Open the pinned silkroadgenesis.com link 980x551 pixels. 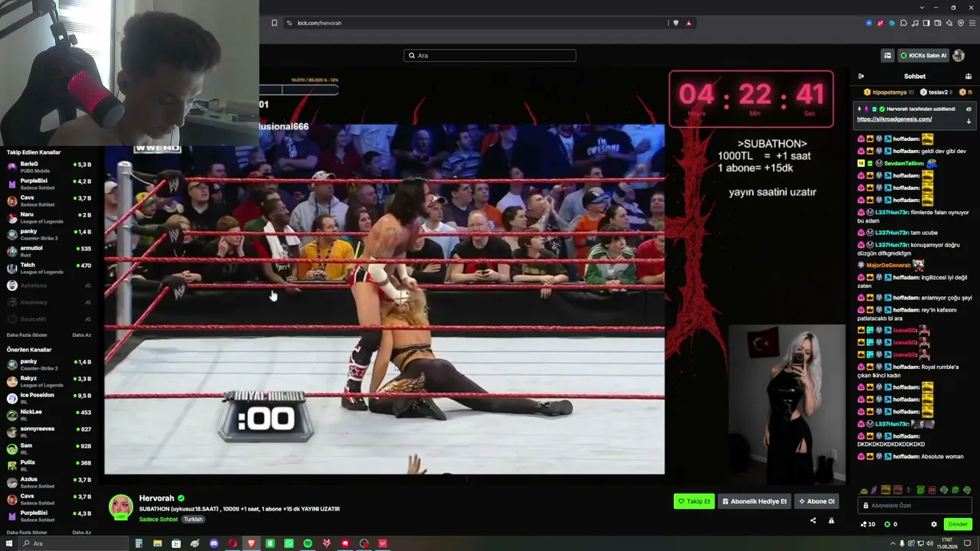[894, 119]
